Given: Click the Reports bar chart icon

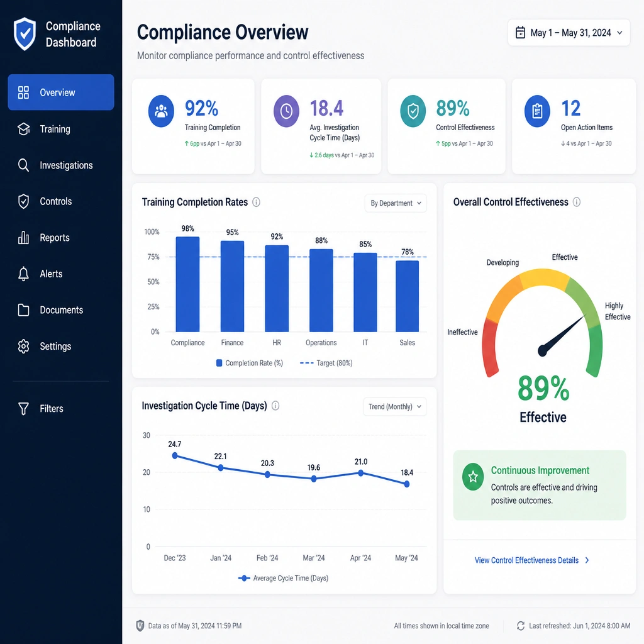Looking at the screenshot, I should click(23, 237).
